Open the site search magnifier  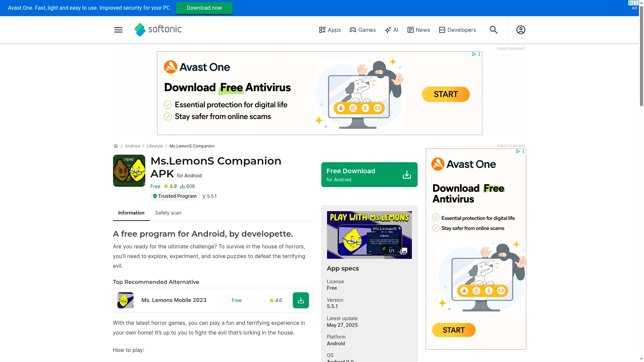[493, 30]
